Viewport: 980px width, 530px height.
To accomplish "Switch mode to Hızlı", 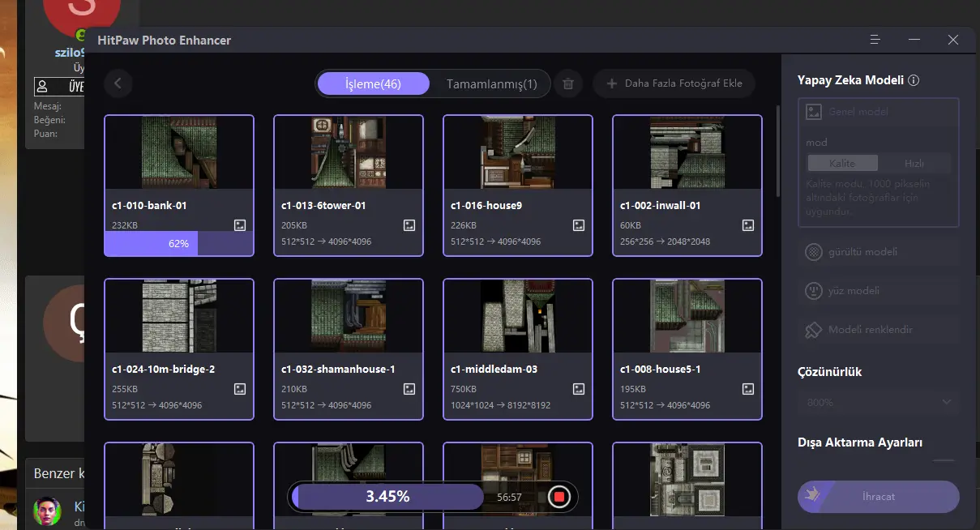I will (914, 163).
